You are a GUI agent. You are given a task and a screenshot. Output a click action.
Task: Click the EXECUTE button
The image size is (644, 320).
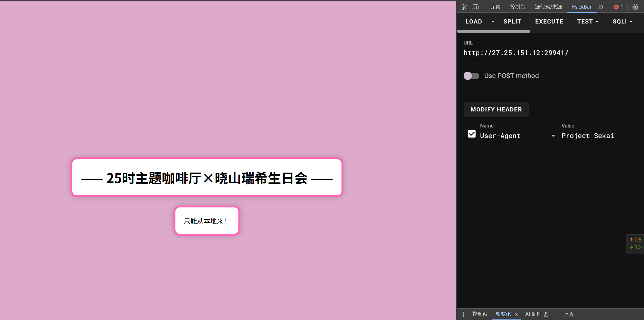(549, 22)
